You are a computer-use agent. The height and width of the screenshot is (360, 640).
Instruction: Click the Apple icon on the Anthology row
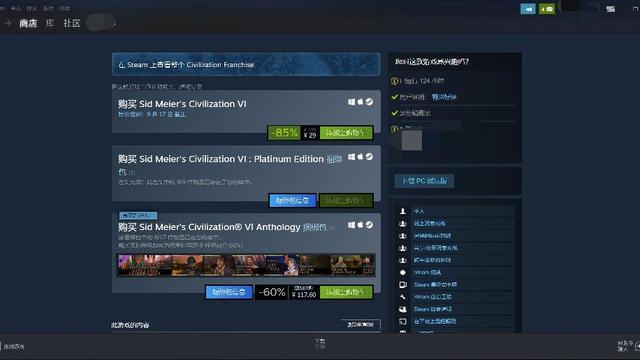(x=360, y=225)
